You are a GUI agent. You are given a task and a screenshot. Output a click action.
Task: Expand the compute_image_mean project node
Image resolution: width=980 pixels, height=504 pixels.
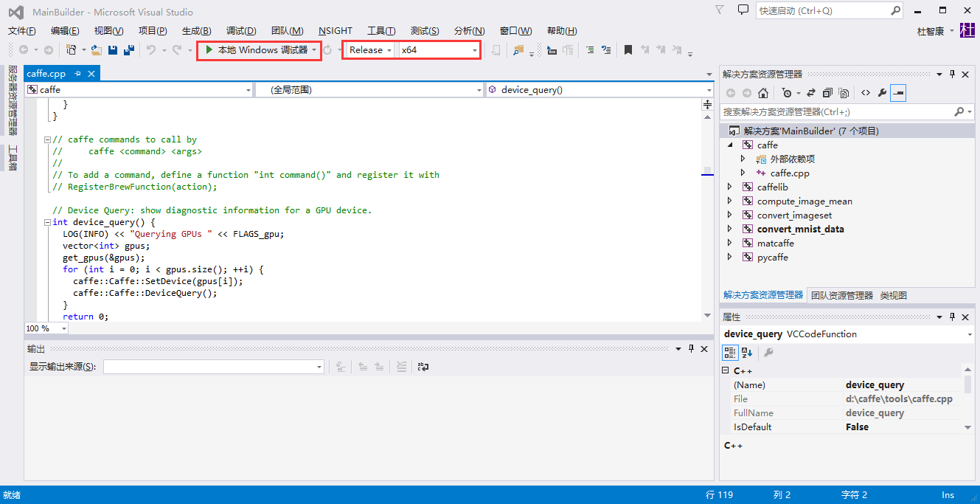pyautogui.click(x=730, y=201)
